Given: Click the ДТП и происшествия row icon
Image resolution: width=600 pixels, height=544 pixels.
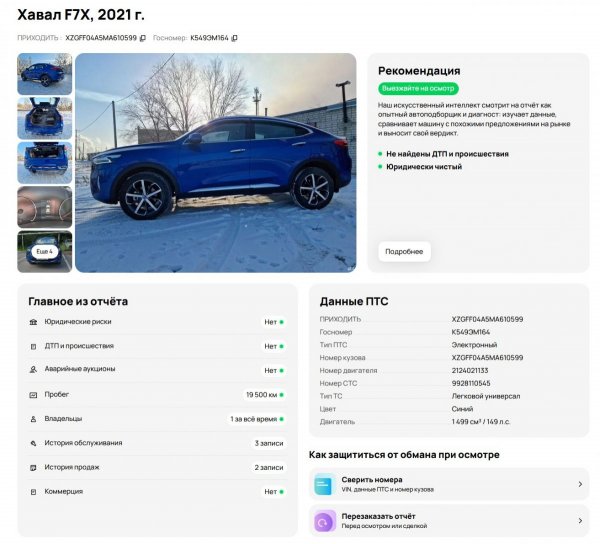Looking at the screenshot, I should tap(33, 347).
